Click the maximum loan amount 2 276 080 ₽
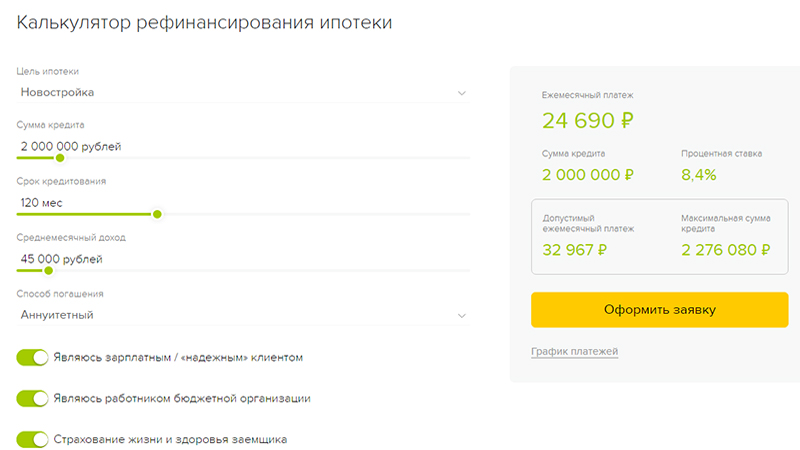The image size is (800, 450). (726, 250)
